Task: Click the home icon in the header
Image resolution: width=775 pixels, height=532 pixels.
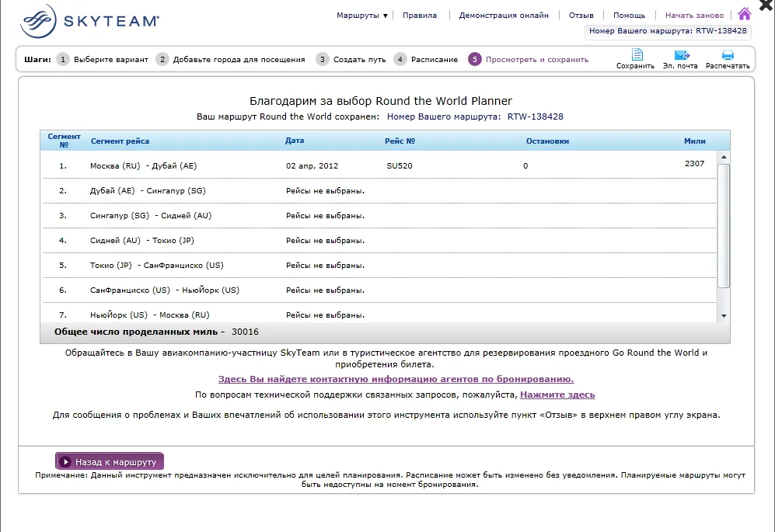Action: point(745,14)
